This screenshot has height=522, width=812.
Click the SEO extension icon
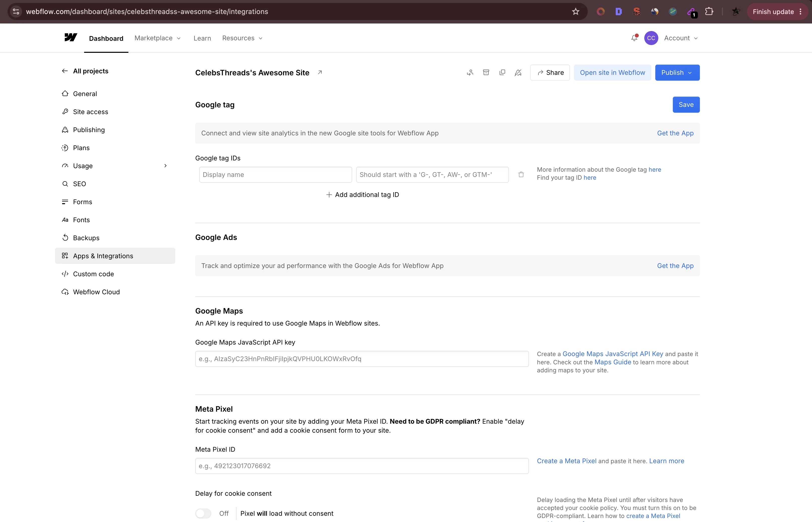pos(636,12)
